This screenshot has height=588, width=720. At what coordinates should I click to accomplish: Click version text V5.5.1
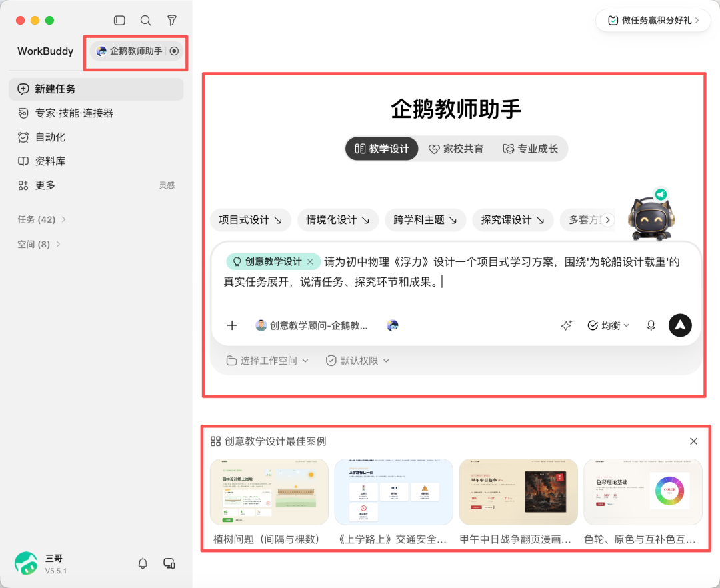(55, 571)
